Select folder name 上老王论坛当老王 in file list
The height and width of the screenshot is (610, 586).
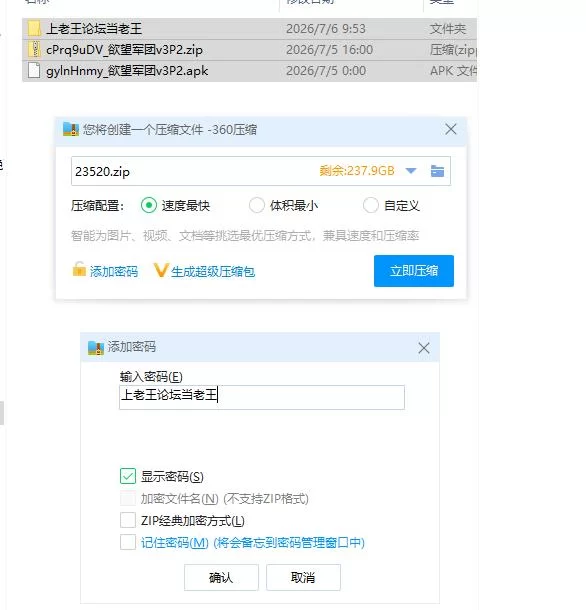(x=94, y=29)
